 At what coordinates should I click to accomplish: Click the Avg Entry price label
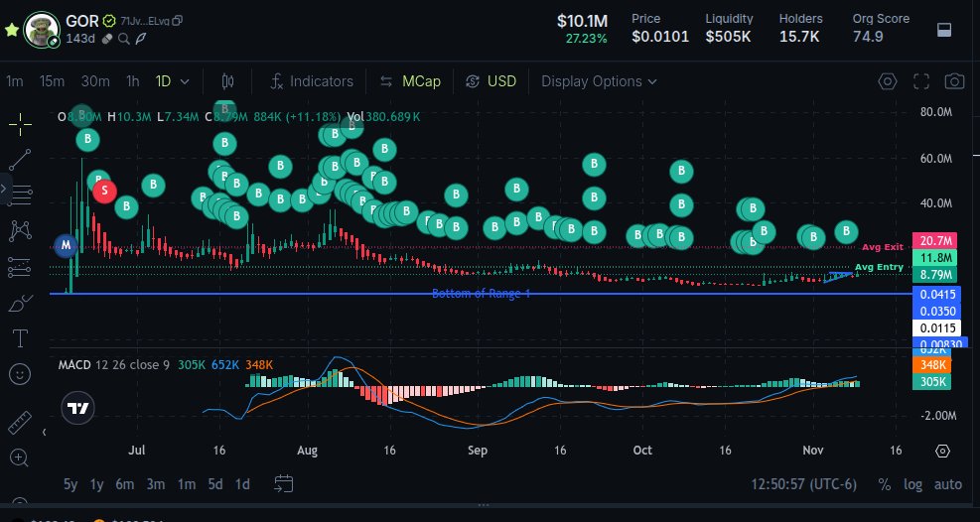tap(879, 267)
